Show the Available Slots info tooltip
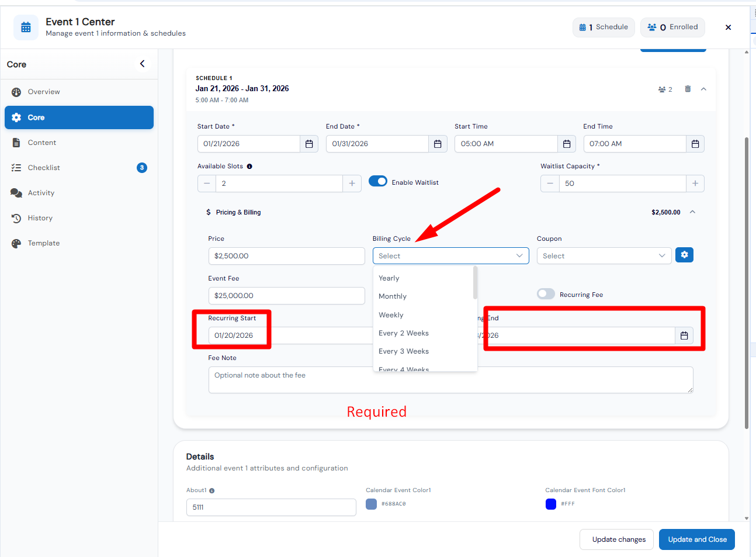Image resolution: width=756 pixels, height=557 pixels. click(249, 167)
